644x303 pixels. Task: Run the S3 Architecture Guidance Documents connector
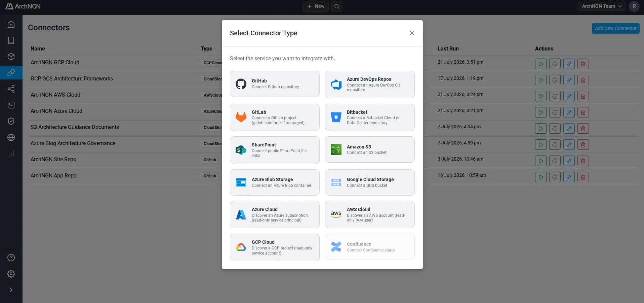point(541,129)
